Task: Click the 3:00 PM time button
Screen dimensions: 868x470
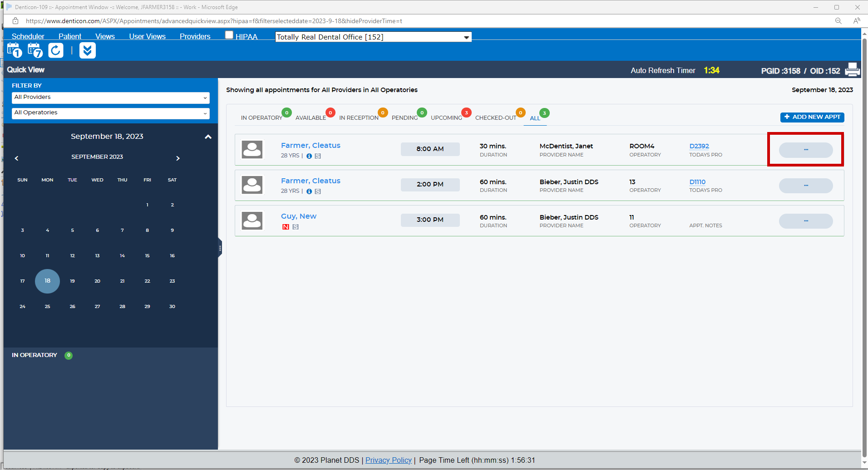Action: pos(430,220)
